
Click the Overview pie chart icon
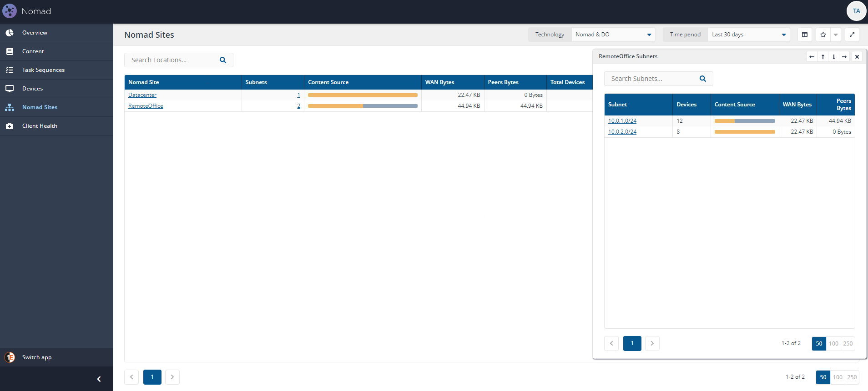pos(10,33)
